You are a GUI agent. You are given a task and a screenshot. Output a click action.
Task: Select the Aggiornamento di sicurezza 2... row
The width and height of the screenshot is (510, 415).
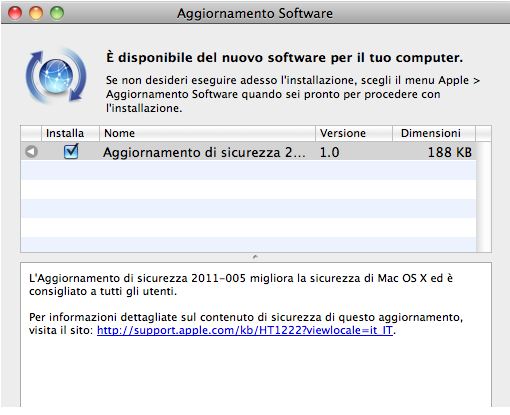coord(248,152)
